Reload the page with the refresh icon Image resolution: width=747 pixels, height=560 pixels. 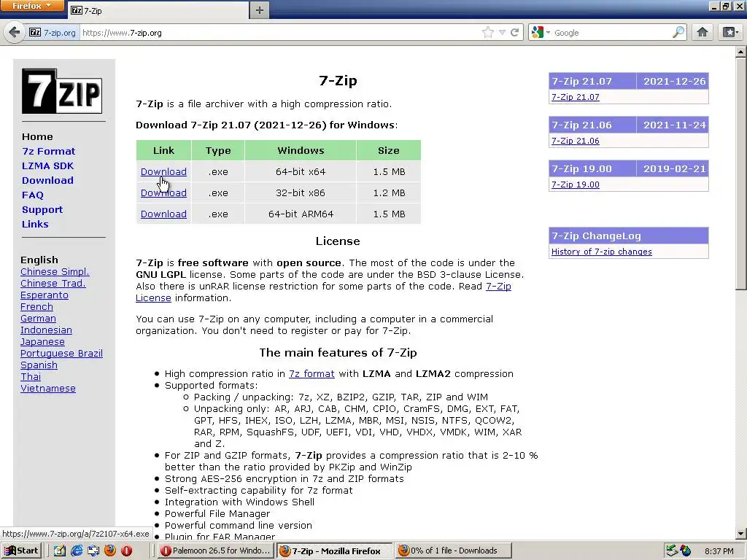[515, 32]
